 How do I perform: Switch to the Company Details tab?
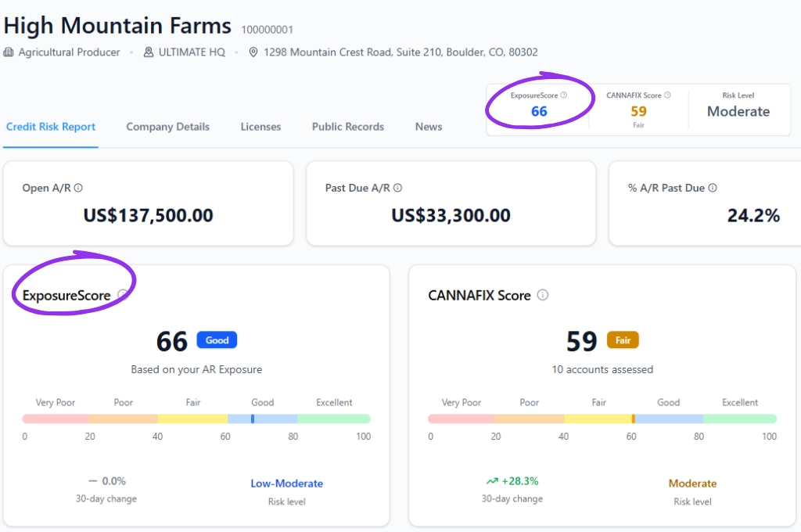coord(167,127)
